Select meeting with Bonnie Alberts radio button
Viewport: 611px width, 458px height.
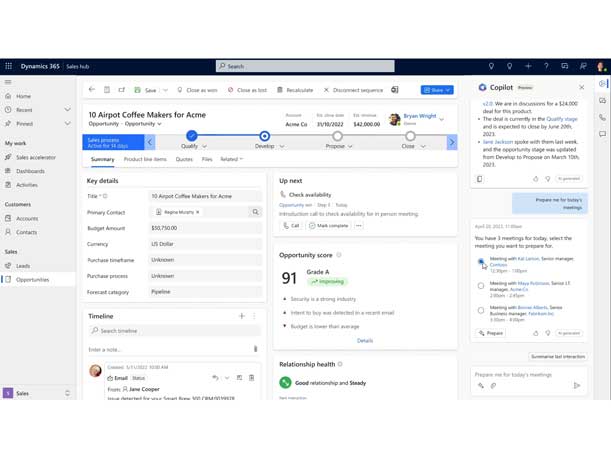(x=481, y=310)
